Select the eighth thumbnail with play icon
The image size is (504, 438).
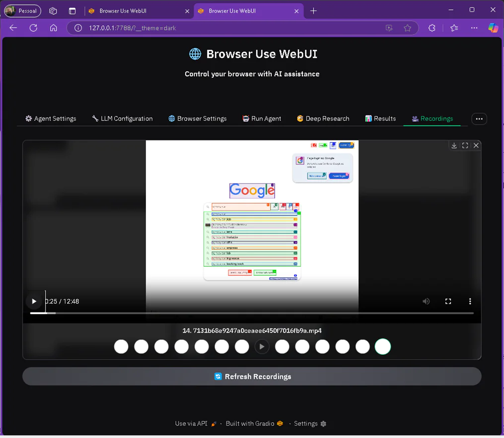point(262,347)
